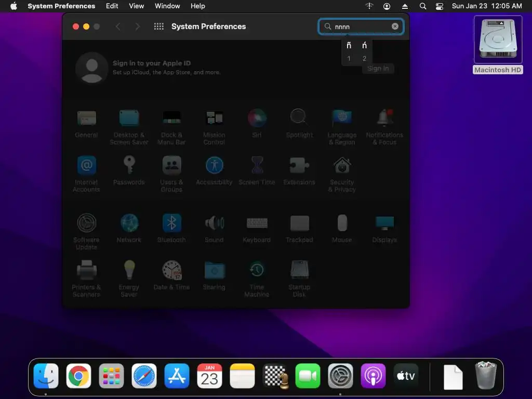
Task: Open Time Machine preferences
Action: (257, 279)
